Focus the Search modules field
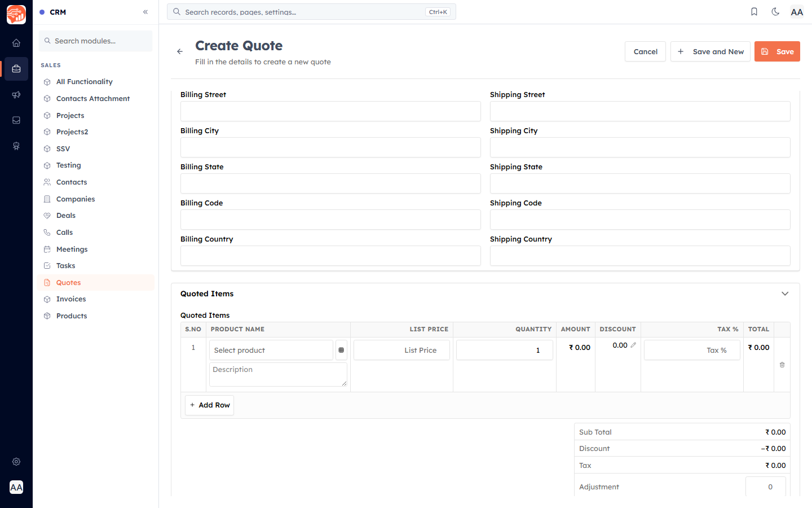The height and width of the screenshot is (508, 812). click(x=95, y=41)
